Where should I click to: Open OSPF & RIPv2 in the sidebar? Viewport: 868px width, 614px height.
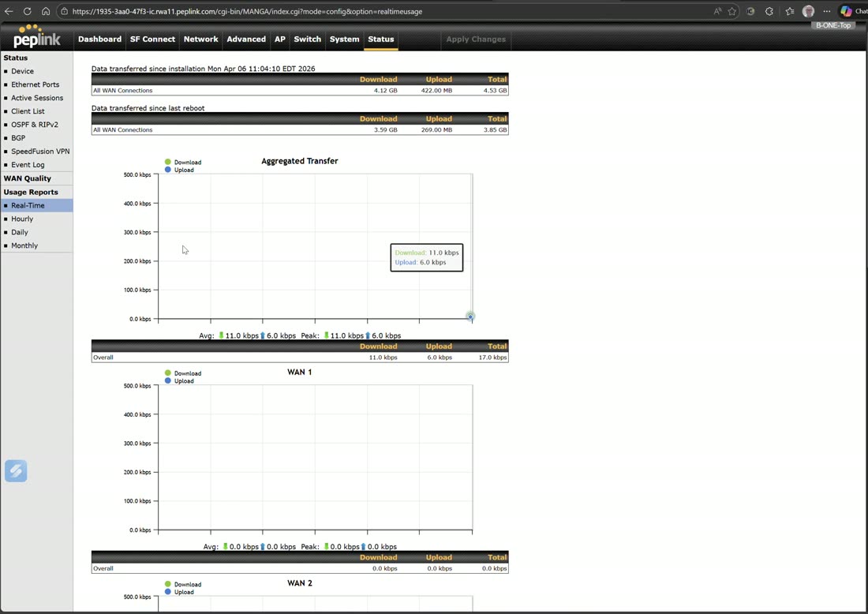tap(34, 125)
